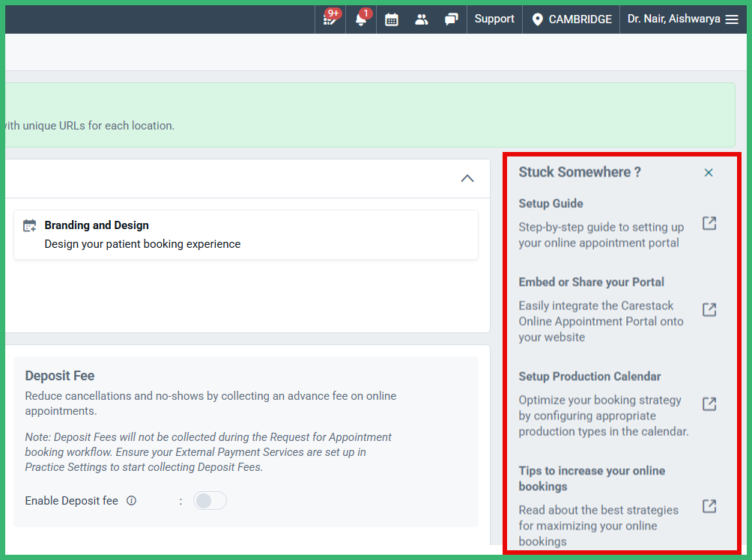
Task: Open the tasks icon with 9+ badge
Action: tap(330, 19)
